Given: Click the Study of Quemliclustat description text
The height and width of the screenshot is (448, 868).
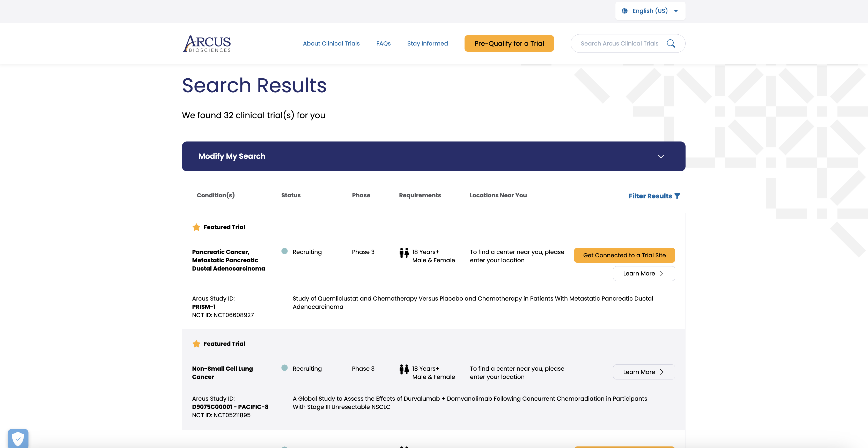Looking at the screenshot, I should tap(473, 302).
